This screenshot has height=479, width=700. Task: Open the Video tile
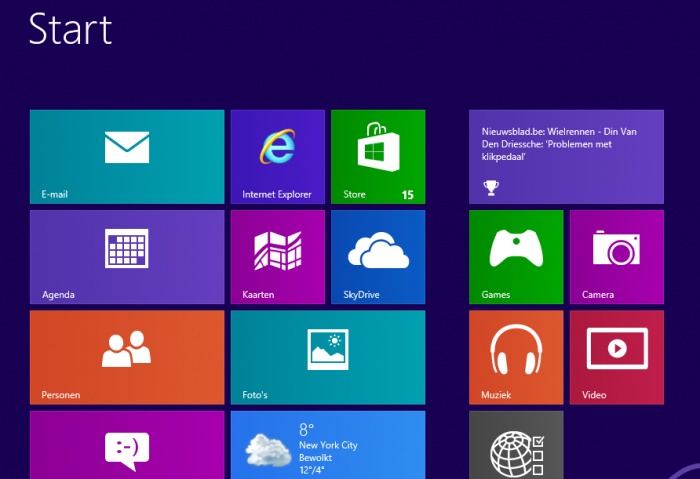point(617,358)
